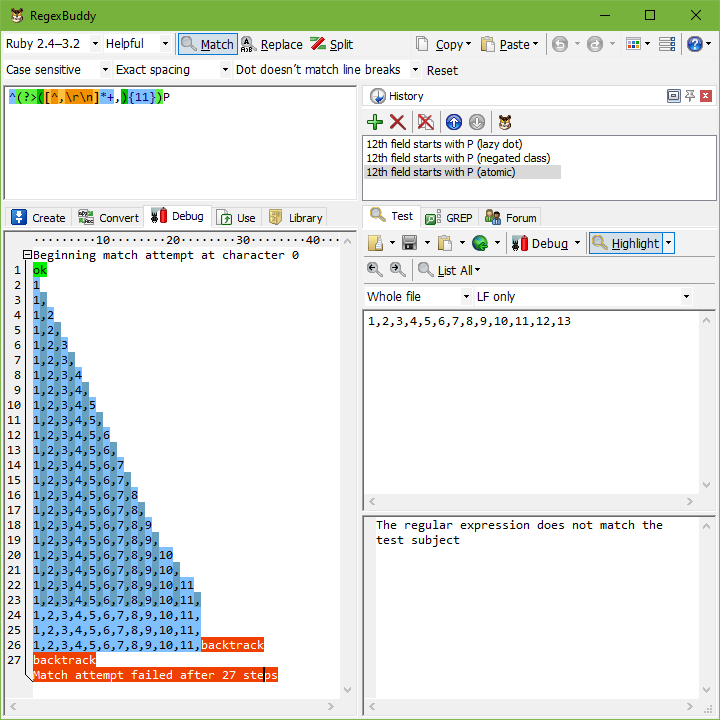Click in the regular expression editor

coord(180,142)
